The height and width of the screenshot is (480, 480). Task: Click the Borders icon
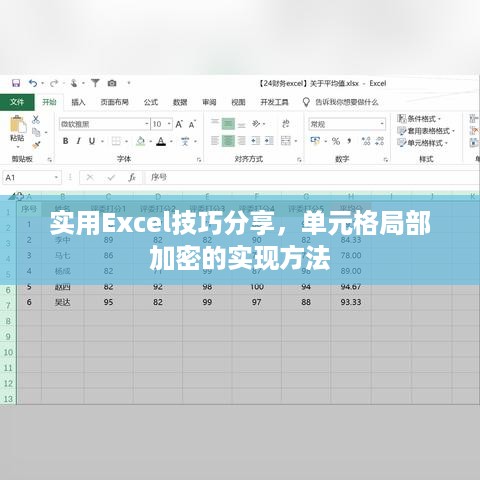pos(116,141)
